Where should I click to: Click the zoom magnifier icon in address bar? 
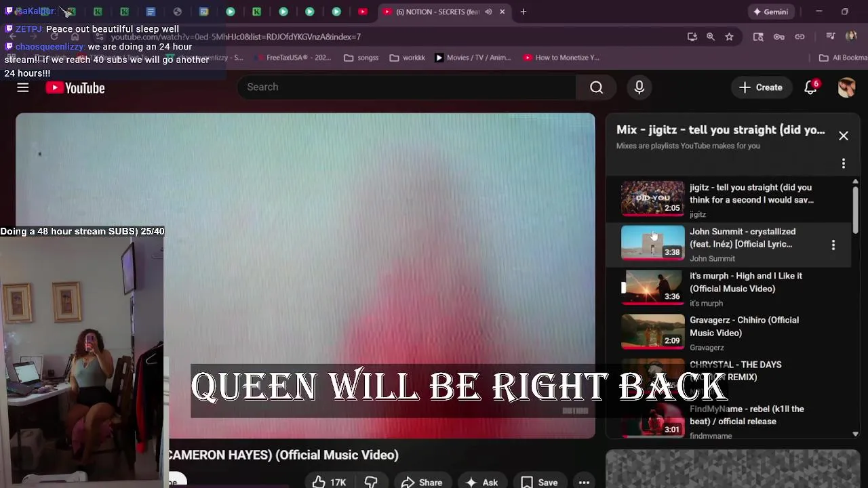pos(711,37)
